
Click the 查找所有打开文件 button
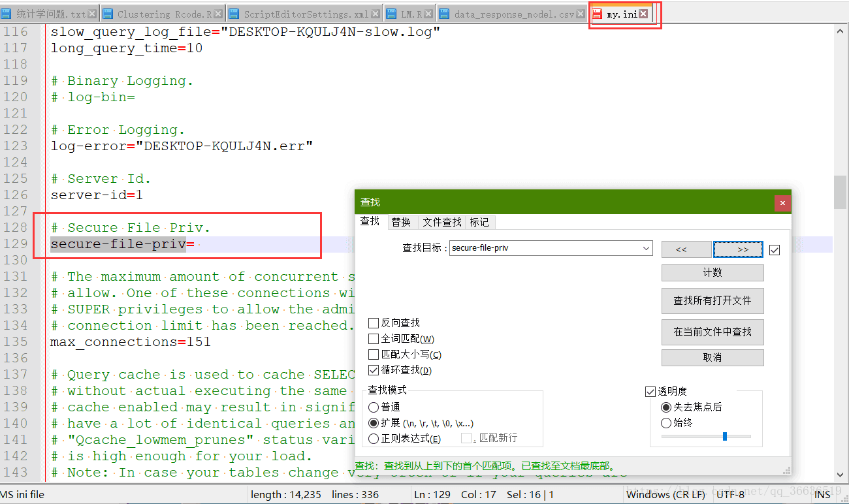(x=713, y=301)
